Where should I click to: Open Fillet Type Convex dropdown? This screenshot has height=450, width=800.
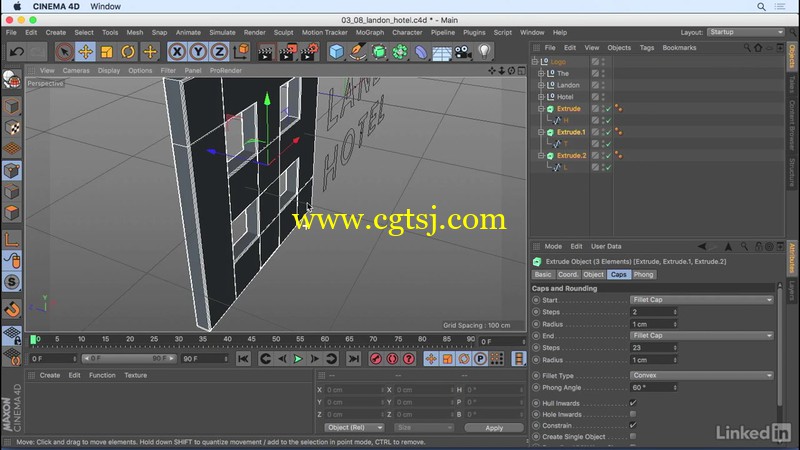702,376
